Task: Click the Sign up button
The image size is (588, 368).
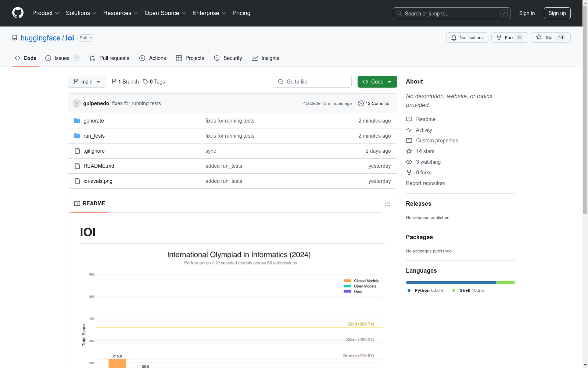Action: 557,13
